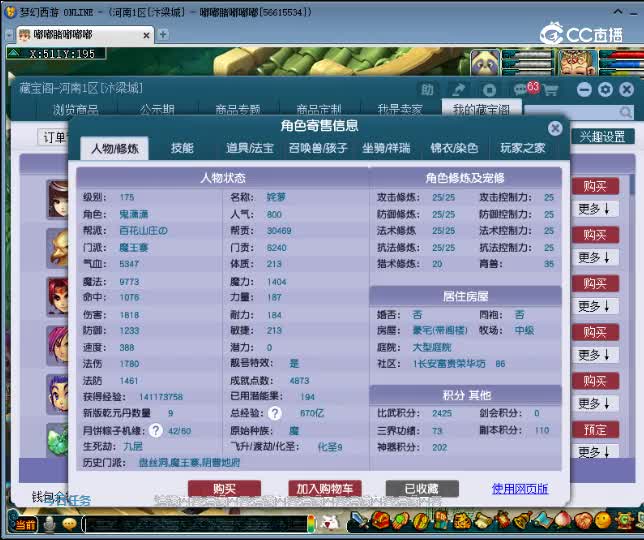644x540 pixels.
Task: Click the book icon in bottom toolbar
Action: 442,521
